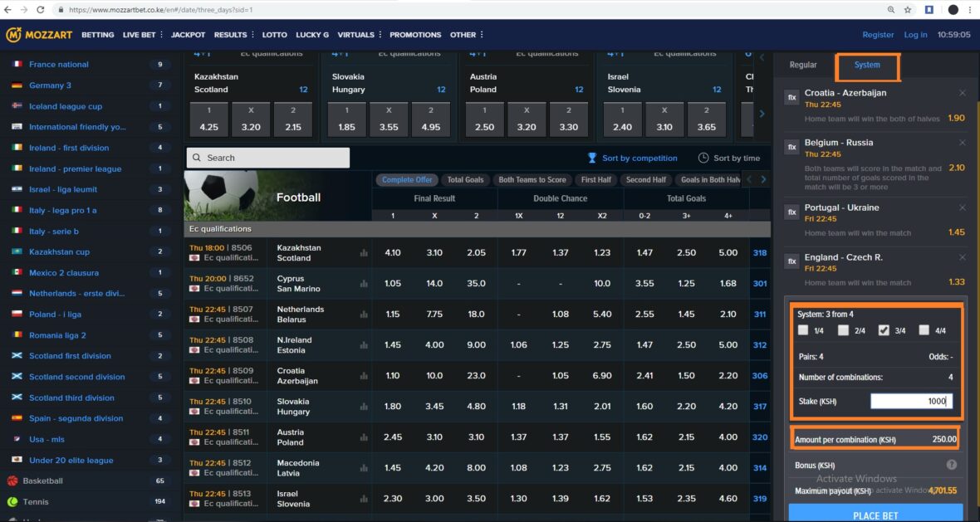This screenshot has height=522, width=980.
Task: Click the PLACE BET button
Action: click(x=875, y=514)
